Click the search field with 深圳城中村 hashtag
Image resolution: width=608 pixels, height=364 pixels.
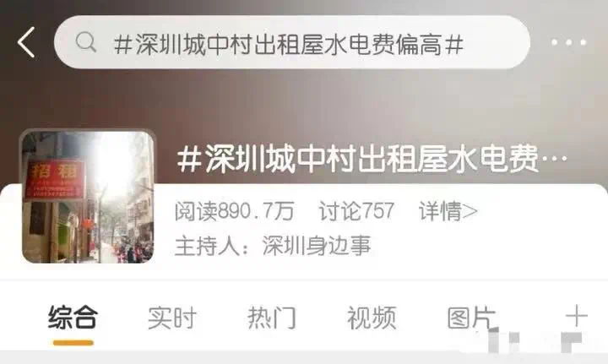coord(292,42)
